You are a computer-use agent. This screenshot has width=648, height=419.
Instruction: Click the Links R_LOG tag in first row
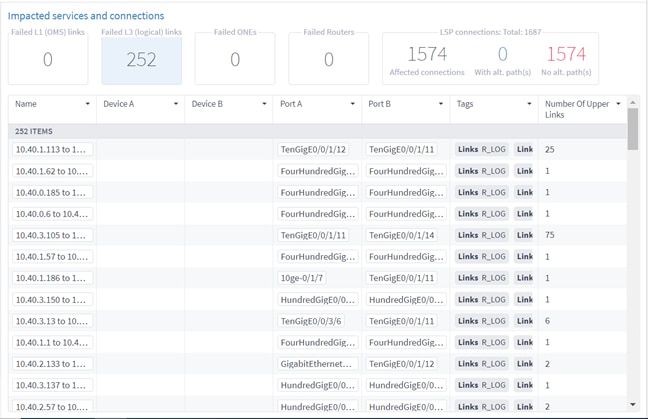[482, 150]
